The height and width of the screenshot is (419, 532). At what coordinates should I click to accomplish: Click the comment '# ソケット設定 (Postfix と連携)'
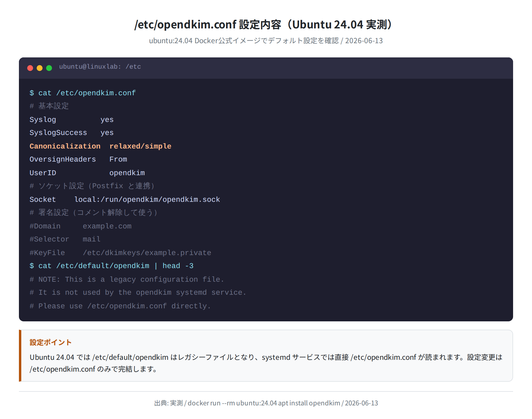point(93,186)
